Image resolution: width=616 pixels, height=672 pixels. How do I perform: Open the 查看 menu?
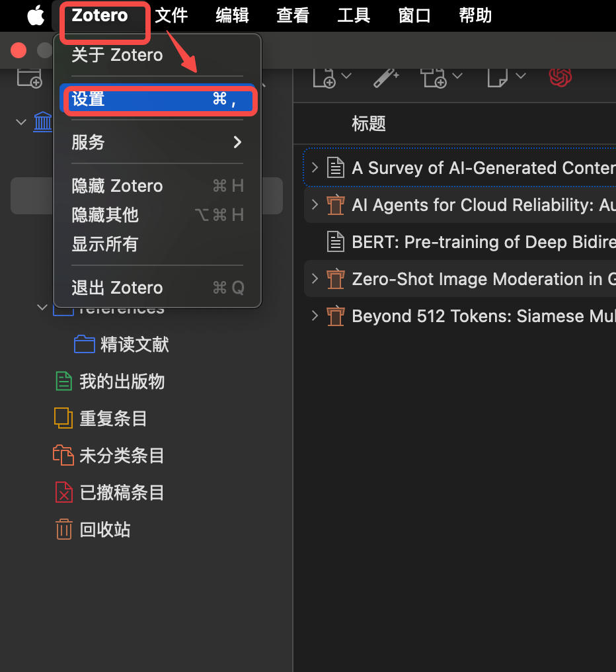pyautogui.click(x=293, y=16)
